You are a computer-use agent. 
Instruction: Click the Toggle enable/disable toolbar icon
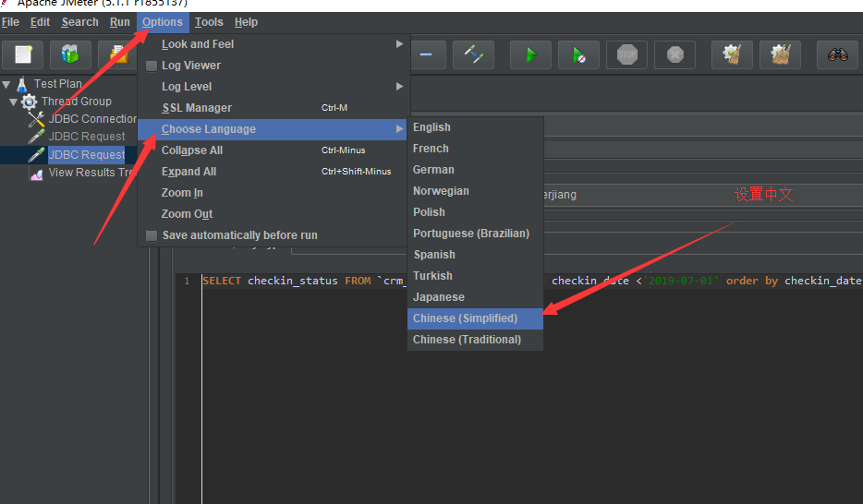tap(473, 54)
